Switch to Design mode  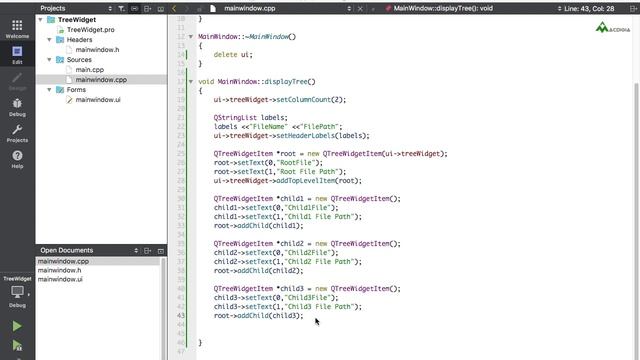click(17, 81)
